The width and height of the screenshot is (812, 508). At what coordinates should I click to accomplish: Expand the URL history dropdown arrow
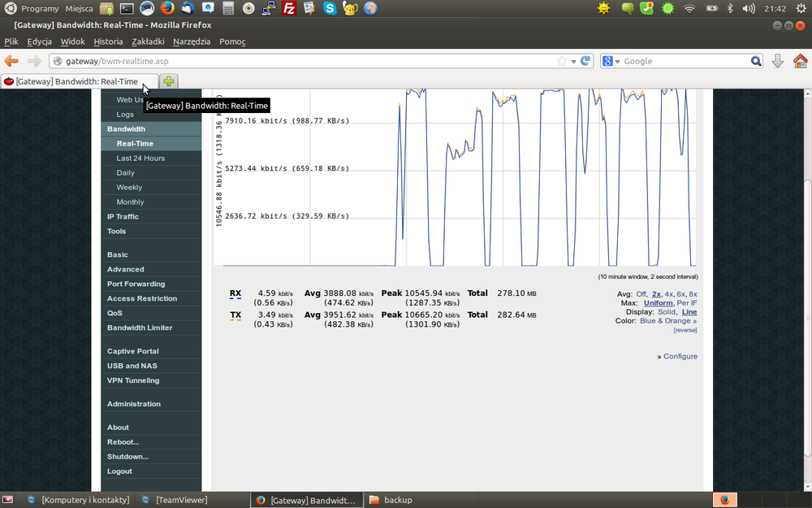pyautogui.click(x=573, y=61)
